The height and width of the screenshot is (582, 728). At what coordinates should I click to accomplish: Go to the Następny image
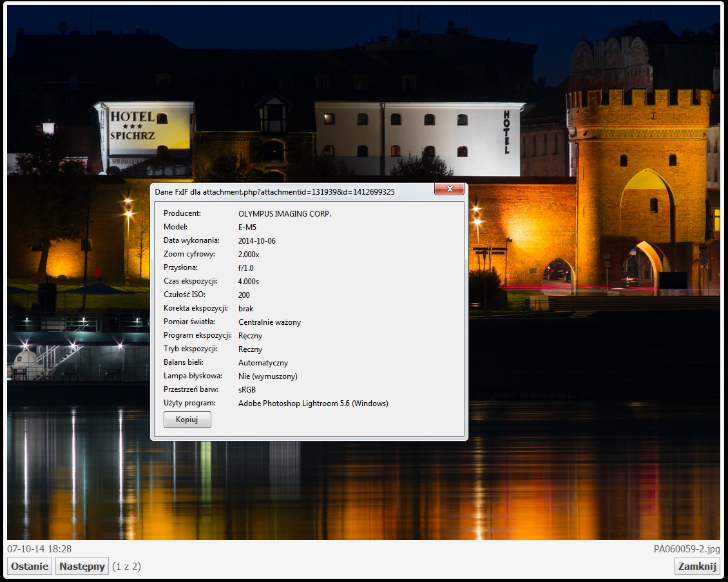(82, 567)
